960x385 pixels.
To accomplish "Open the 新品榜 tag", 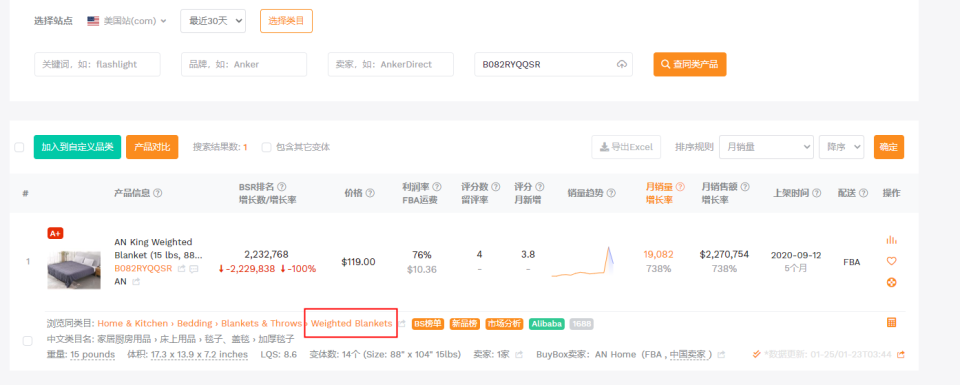I will tap(464, 324).
